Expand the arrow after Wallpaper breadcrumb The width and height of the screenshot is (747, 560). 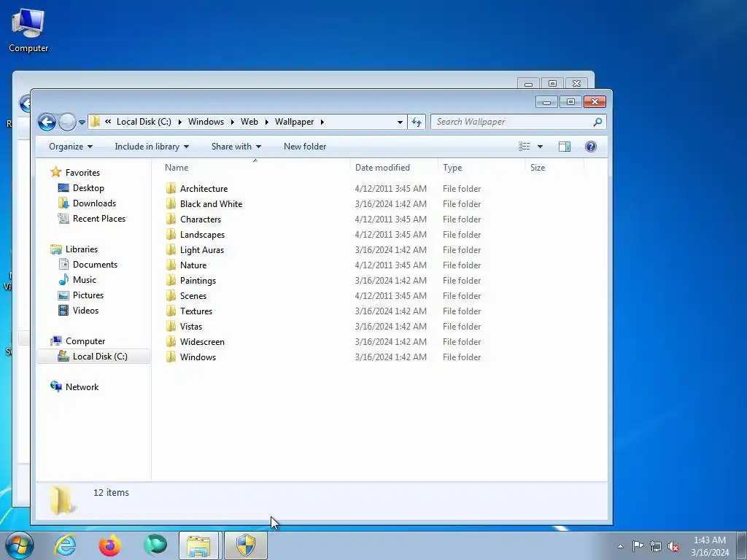pyautogui.click(x=322, y=122)
